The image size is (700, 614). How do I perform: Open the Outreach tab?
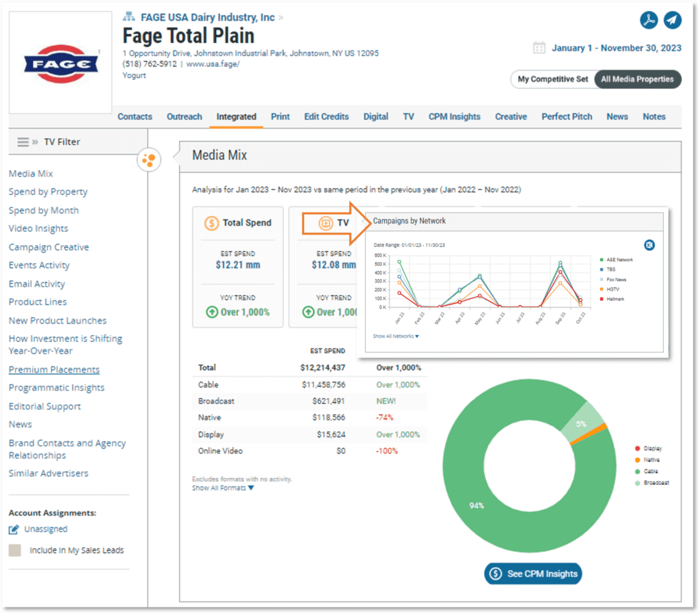[x=185, y=116]
